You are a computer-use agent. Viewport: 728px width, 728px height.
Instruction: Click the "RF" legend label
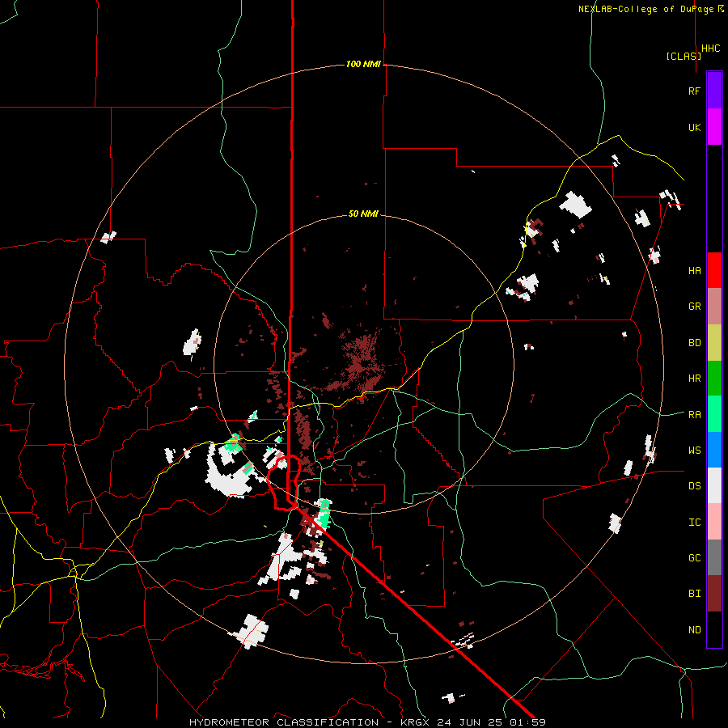click(x=694, y=91)
